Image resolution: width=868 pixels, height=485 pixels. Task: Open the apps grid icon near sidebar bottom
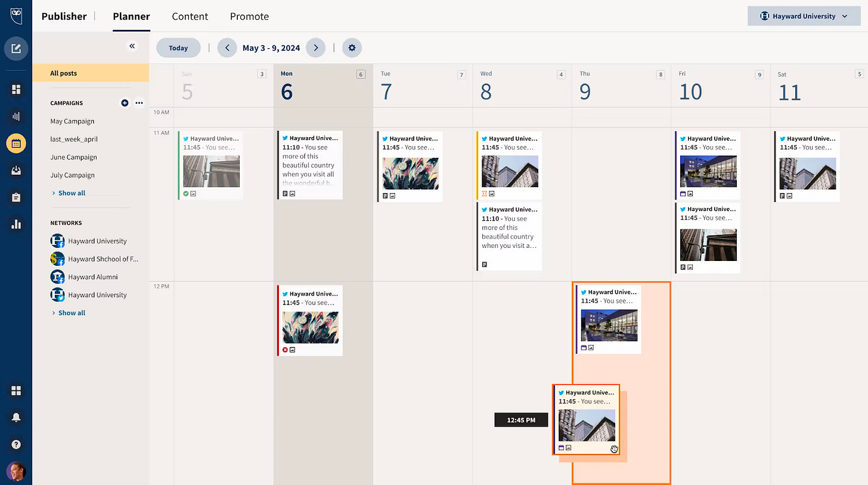coord(16,391)
